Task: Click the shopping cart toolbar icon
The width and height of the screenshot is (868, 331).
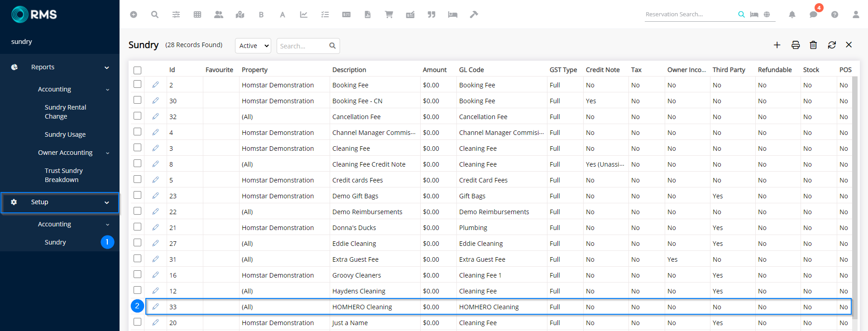Action: (x=388, y=14)
